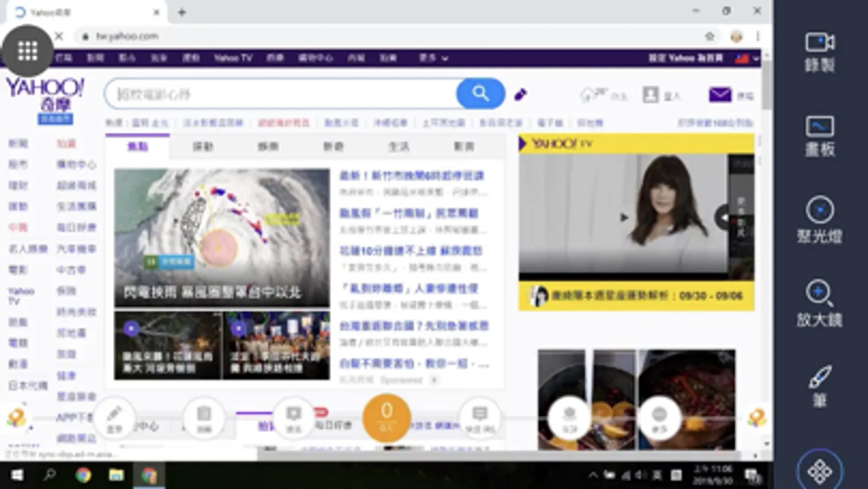Screen dimensions: 868x489
Task: Click the orange circle showing 0
Action: pos(387,418)
